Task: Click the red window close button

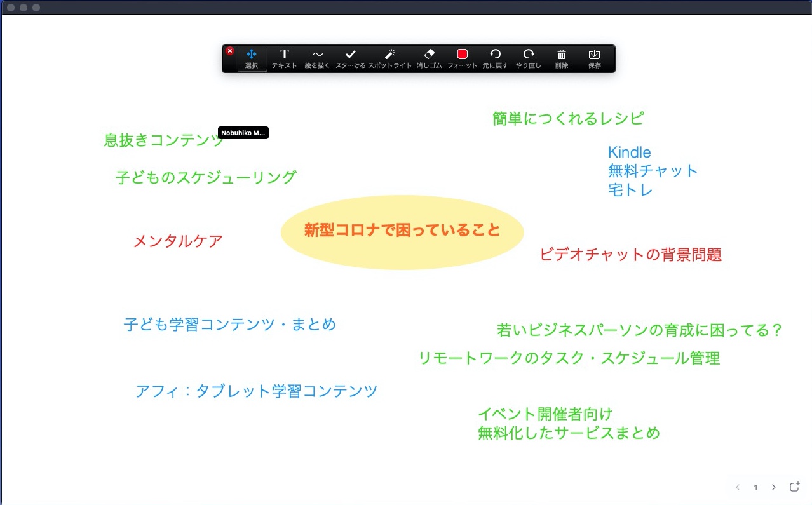Action: [11, 8]
